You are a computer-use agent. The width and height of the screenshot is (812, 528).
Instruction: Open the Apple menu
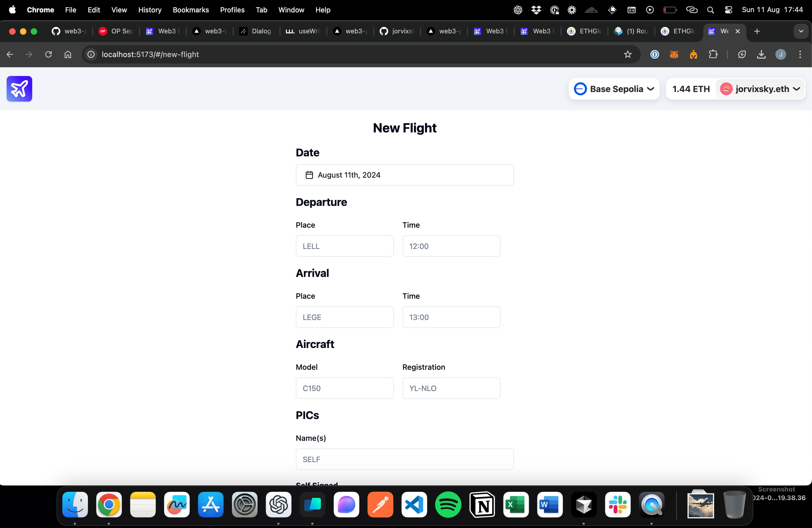(12, 10)
